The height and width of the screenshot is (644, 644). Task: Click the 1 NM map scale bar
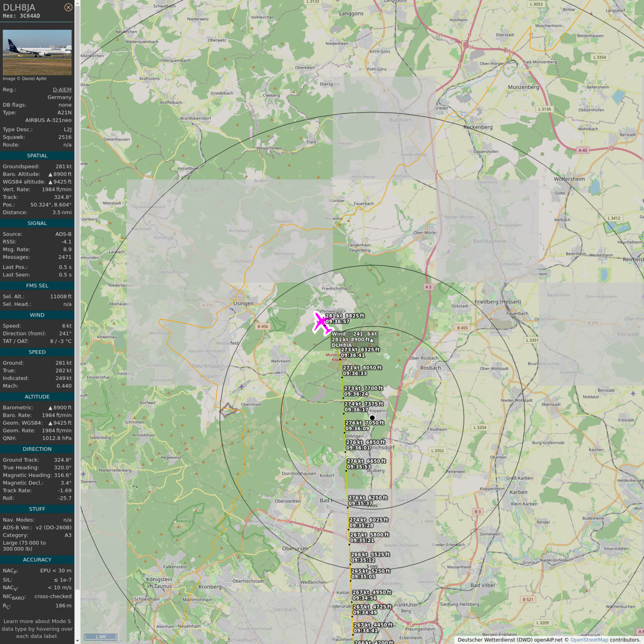(x=100, y=637)
